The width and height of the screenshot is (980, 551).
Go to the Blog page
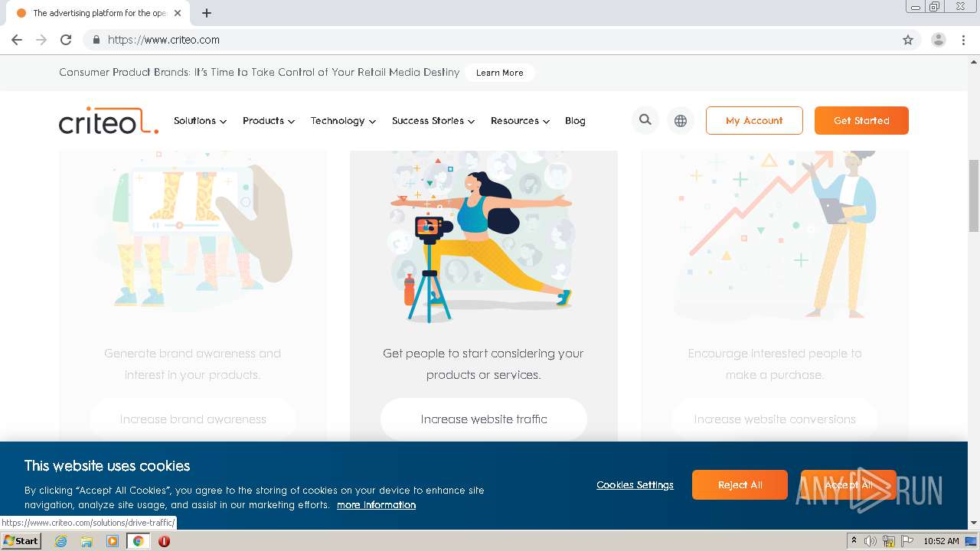(575, 121)
